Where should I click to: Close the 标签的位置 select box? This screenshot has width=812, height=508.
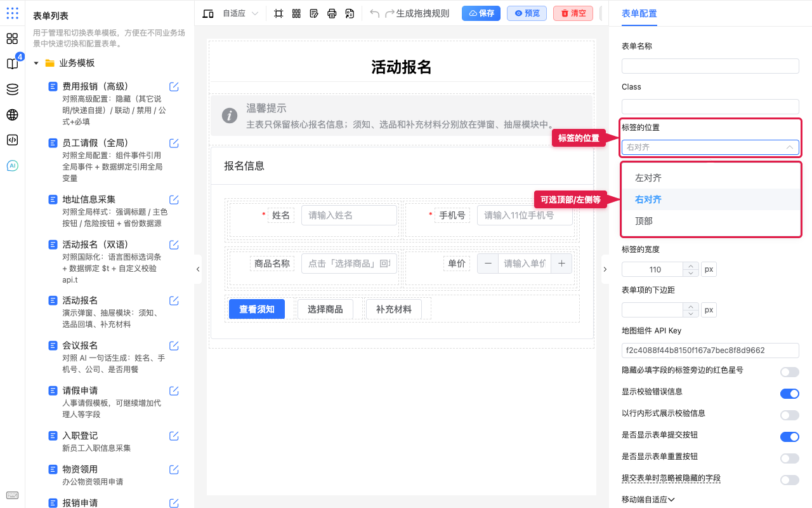point(710,147)
